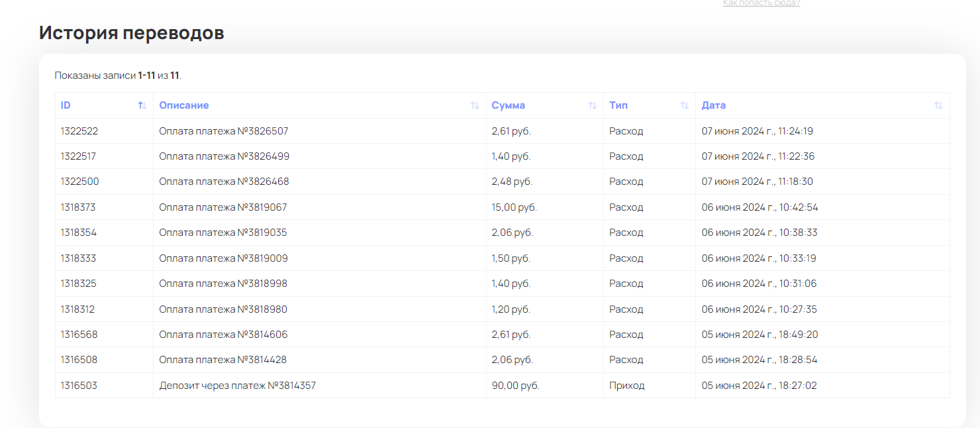The width and height of the screenshot is (980, 428).
Task: Select row with ID 1322522
Action: tap(79, 131)
